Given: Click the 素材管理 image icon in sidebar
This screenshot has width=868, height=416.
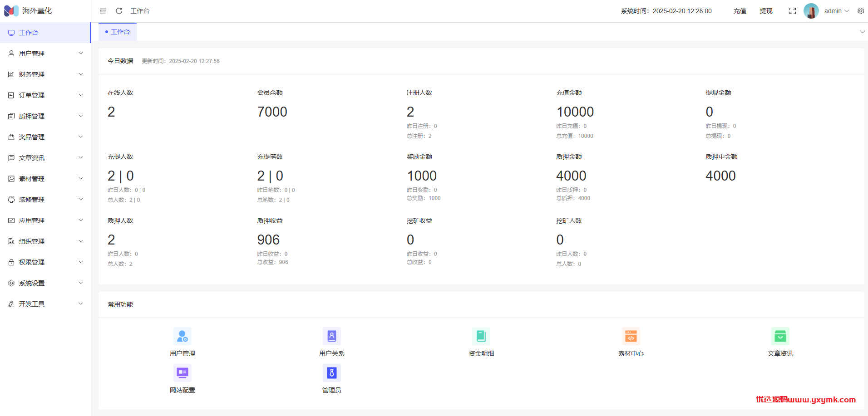Looking at the screenshot, I should pos(11,179).
